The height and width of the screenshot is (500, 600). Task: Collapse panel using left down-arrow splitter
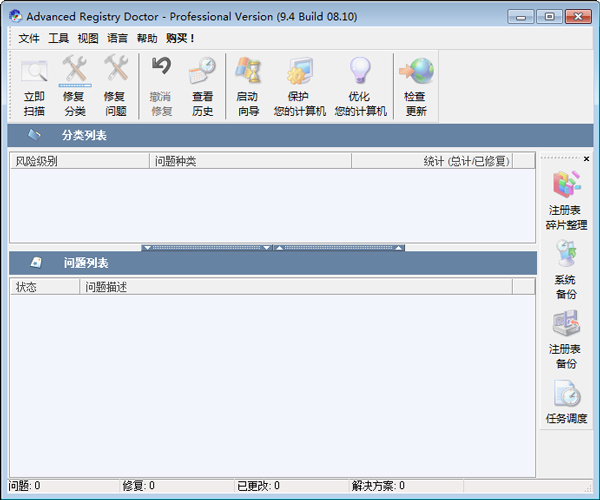(x=207, y=248)
